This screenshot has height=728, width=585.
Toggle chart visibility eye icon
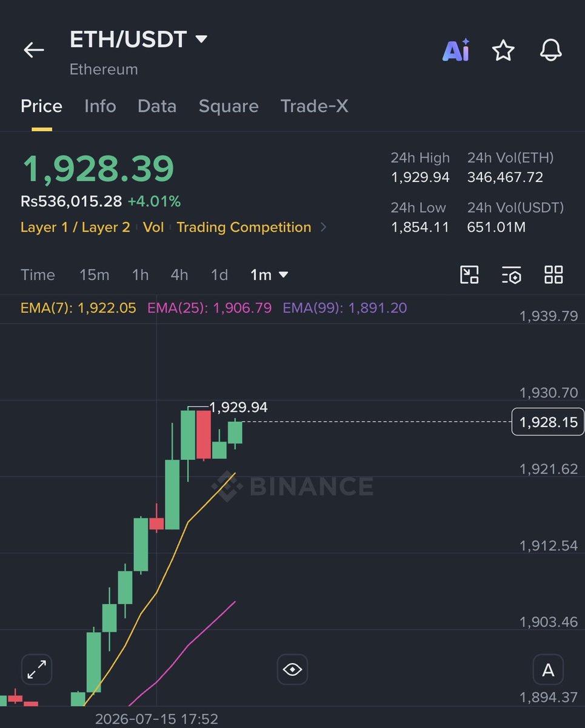point(293,670)
